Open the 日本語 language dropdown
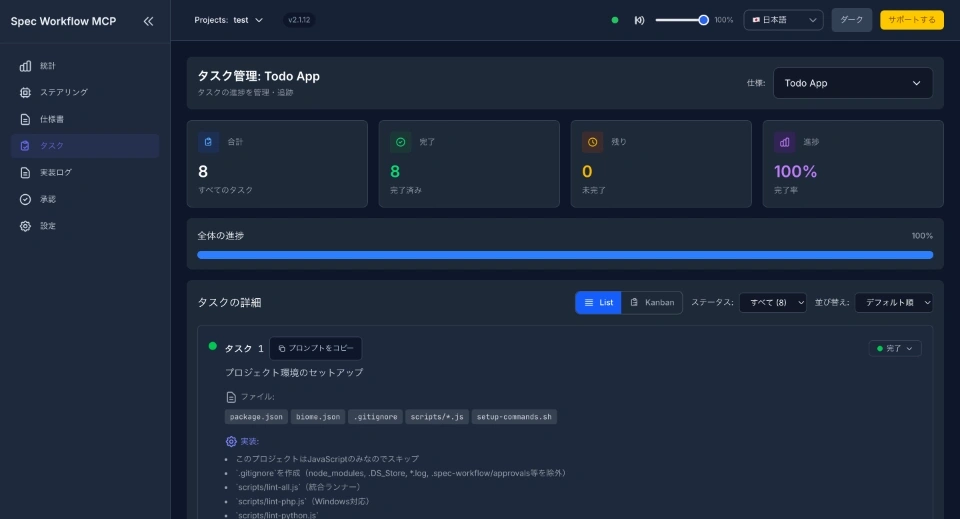The height and width of the screenshot is (519, 960). (x=783, y=20)
